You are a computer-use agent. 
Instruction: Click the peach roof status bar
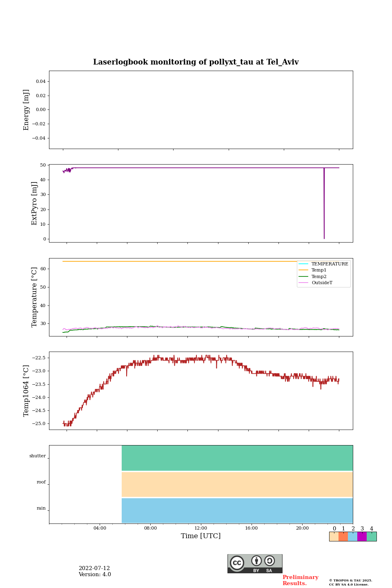[x=237, y=484]
